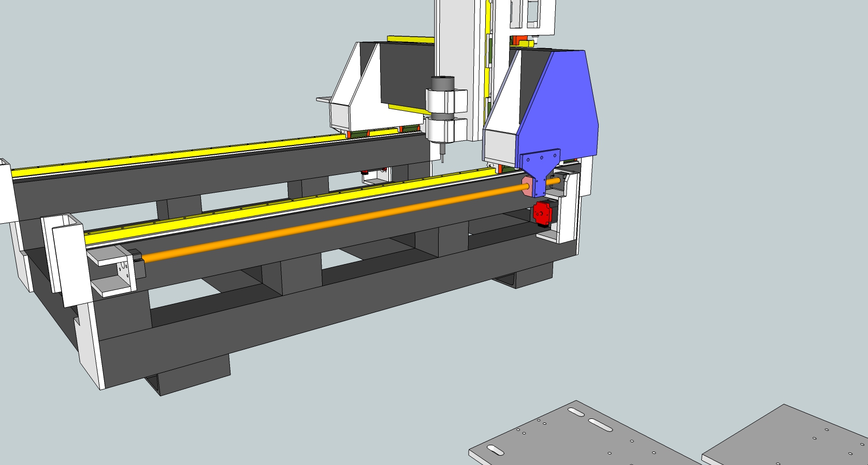The height and width of the screenshot is (465, 868).
Task: Click the pink ballscrew nut block
Action: click(x=528, y=186)
